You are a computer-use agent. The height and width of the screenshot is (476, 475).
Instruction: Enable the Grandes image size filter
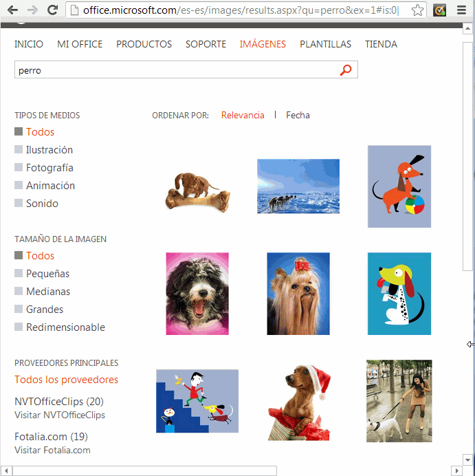(x=45, y=310)
